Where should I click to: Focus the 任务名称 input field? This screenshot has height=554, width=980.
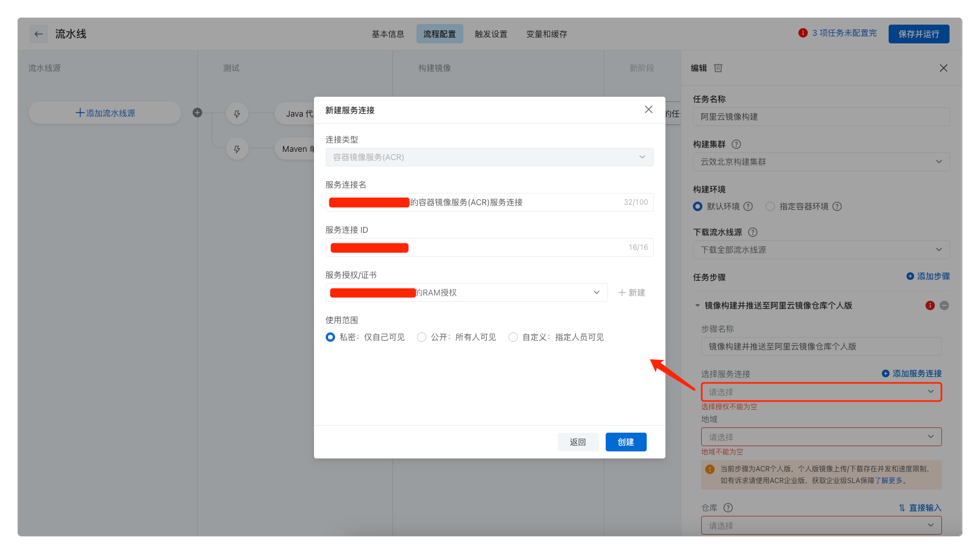tap(821, 117)
